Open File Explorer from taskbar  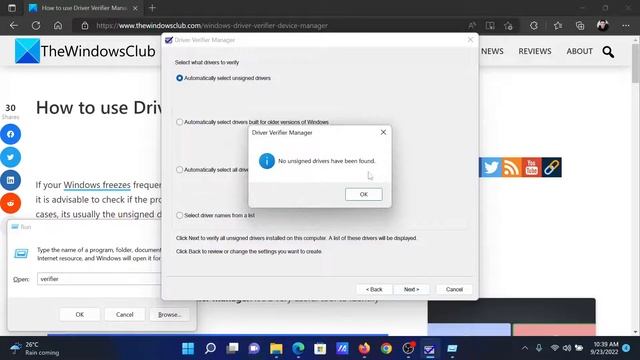276,349
